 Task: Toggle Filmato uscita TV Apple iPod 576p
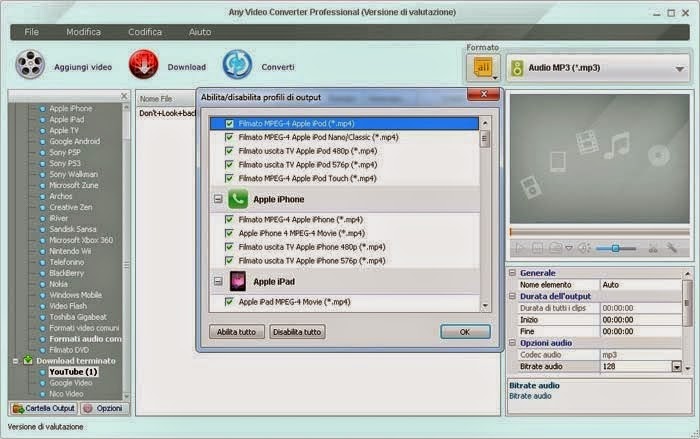(229, 165)
